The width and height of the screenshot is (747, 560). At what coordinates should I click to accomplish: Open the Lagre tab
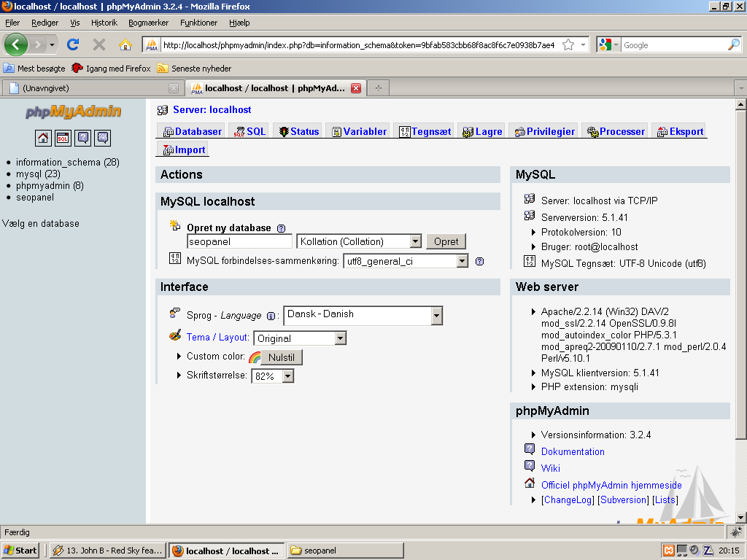pos(482,131)
